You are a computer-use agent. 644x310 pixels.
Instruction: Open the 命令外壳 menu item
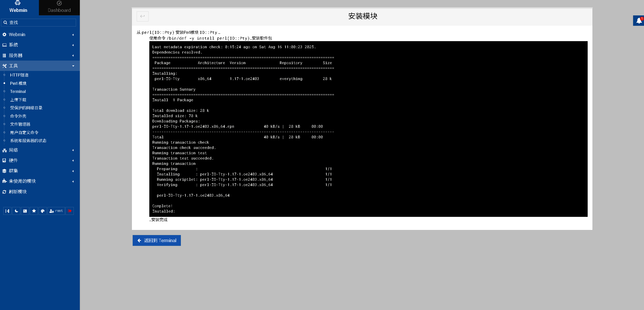coord(18,116)
